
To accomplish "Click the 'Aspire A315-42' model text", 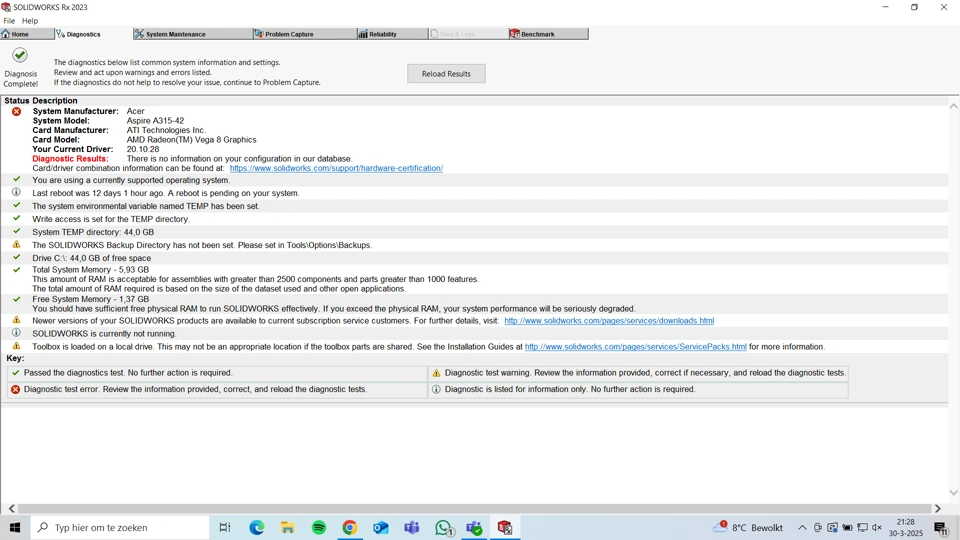I will point(156,121).
